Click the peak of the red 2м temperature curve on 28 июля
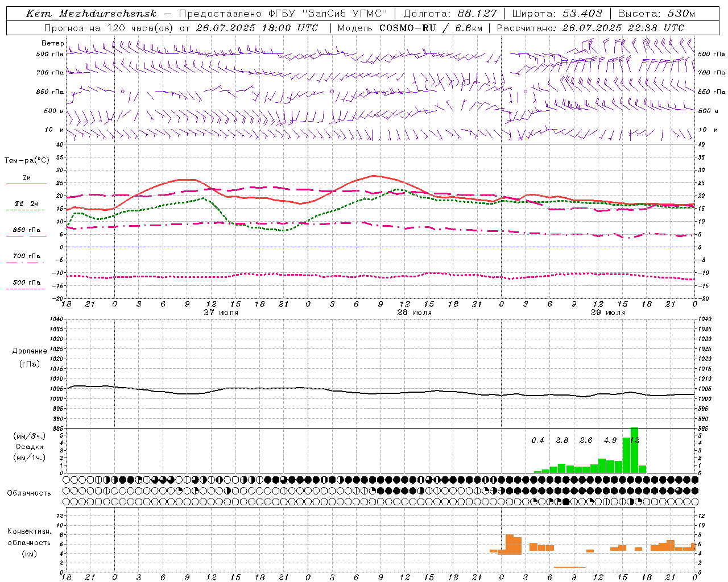This screenshot has width=728, height=582. 374,176
